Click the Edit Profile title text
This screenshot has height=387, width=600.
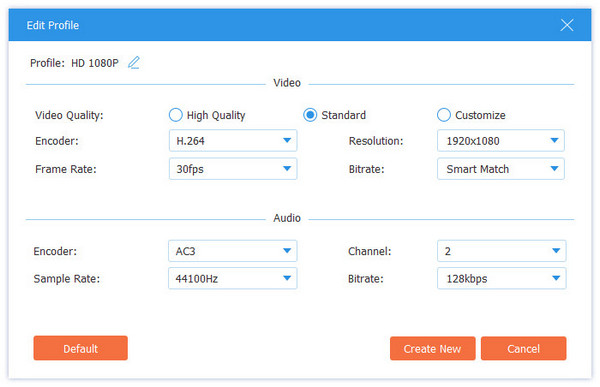53,25
